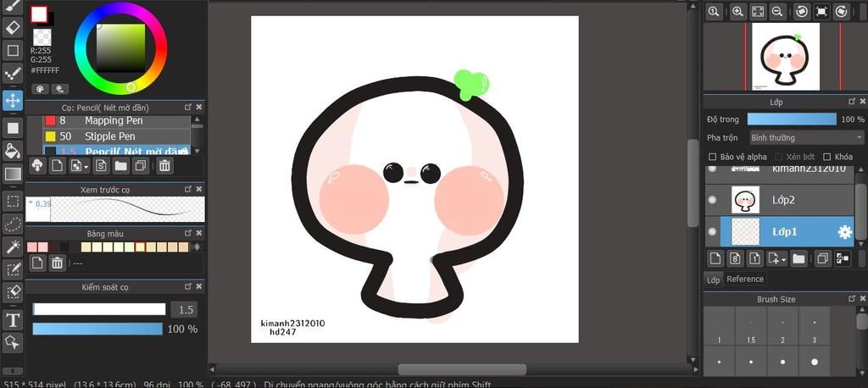Select the Text tool

pos(13,320)
